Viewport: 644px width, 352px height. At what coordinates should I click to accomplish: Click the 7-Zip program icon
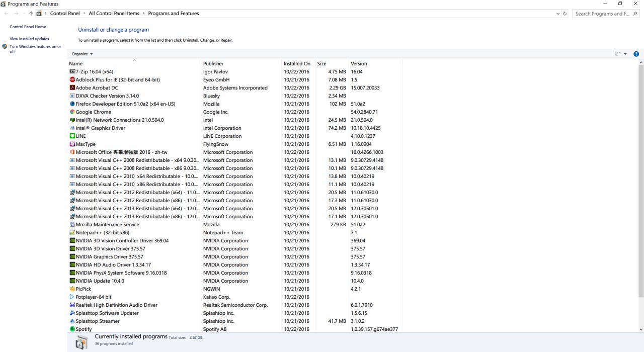(72, 72)
